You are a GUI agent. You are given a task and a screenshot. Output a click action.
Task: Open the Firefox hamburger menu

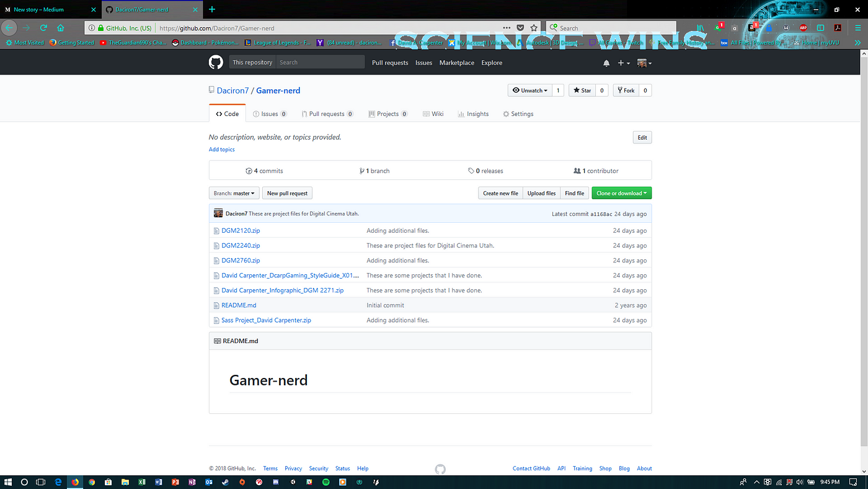[858, 28]
